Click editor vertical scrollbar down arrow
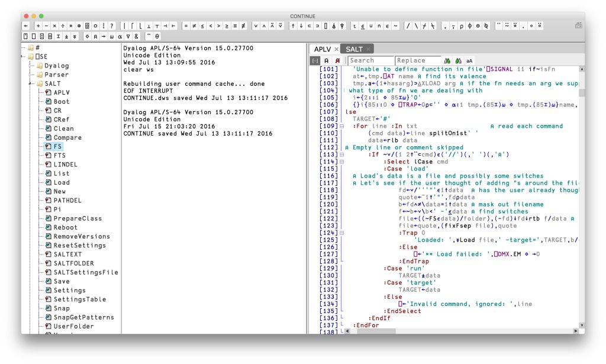 pos(582,326)
